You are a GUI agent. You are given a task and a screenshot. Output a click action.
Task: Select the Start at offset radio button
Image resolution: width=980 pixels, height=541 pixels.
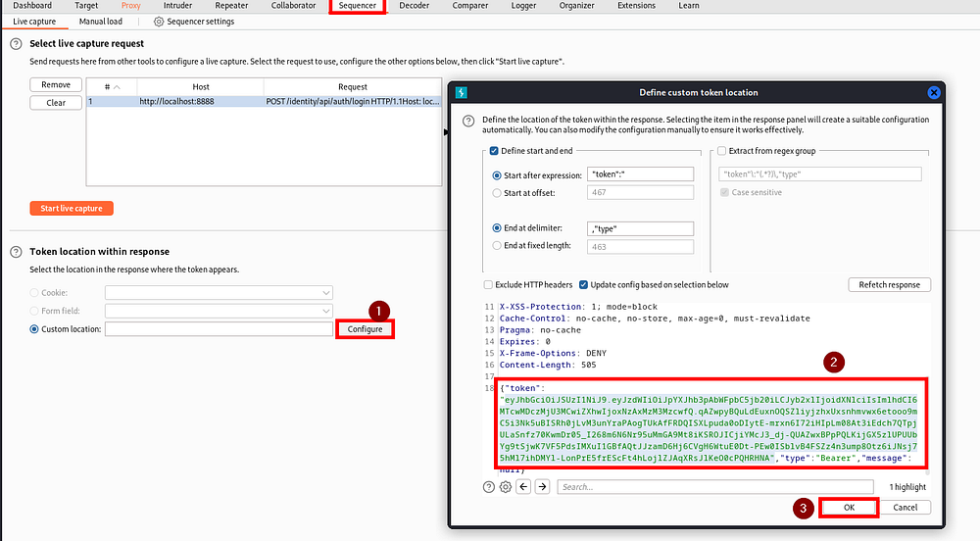(x=497, y=193)
